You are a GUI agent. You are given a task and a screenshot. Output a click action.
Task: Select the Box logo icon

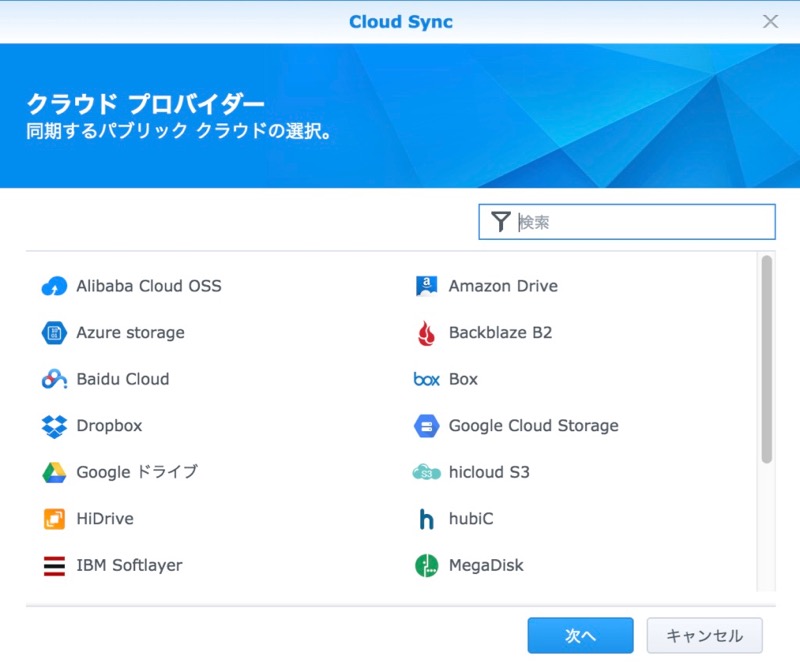pyautogui.click(x=427, y=379)
